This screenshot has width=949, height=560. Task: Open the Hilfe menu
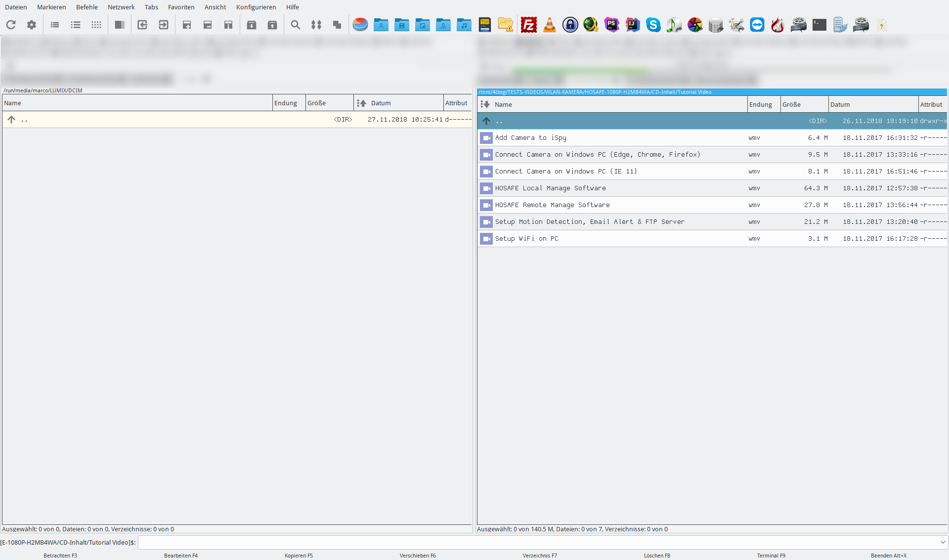click(293, 7)
